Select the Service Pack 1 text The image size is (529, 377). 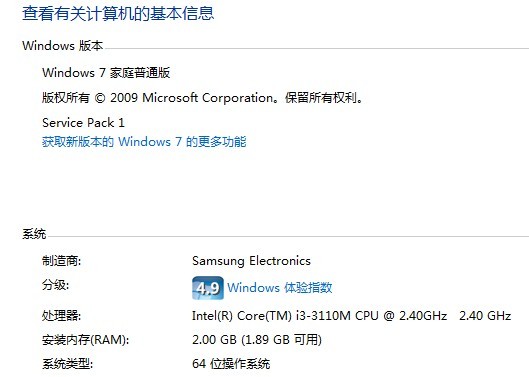coord(83,123)
